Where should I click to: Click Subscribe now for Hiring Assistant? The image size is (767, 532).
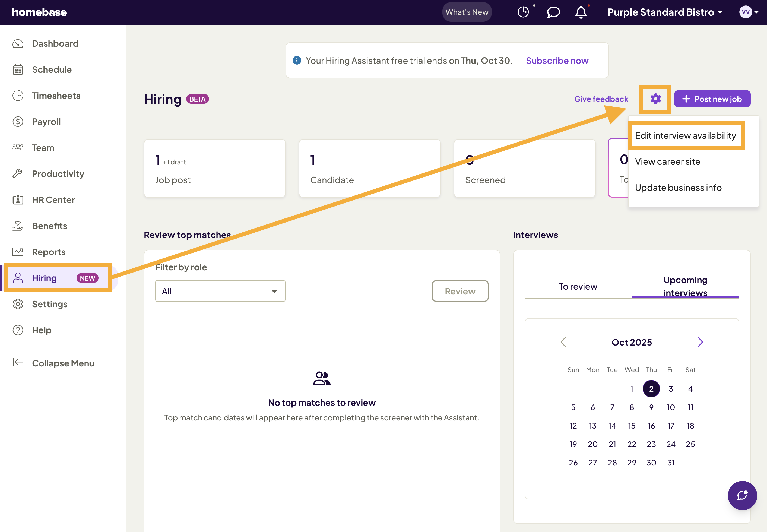(x=557, y=60)
